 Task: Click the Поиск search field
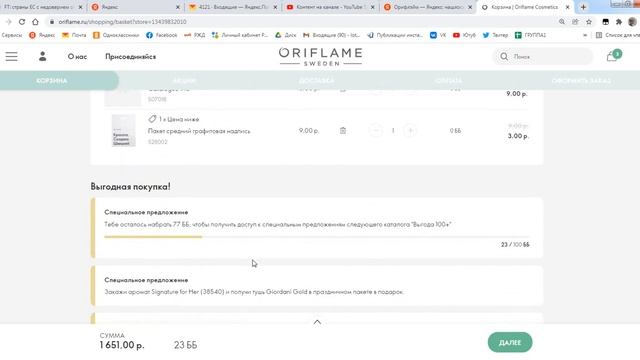(x=543, y=56)
